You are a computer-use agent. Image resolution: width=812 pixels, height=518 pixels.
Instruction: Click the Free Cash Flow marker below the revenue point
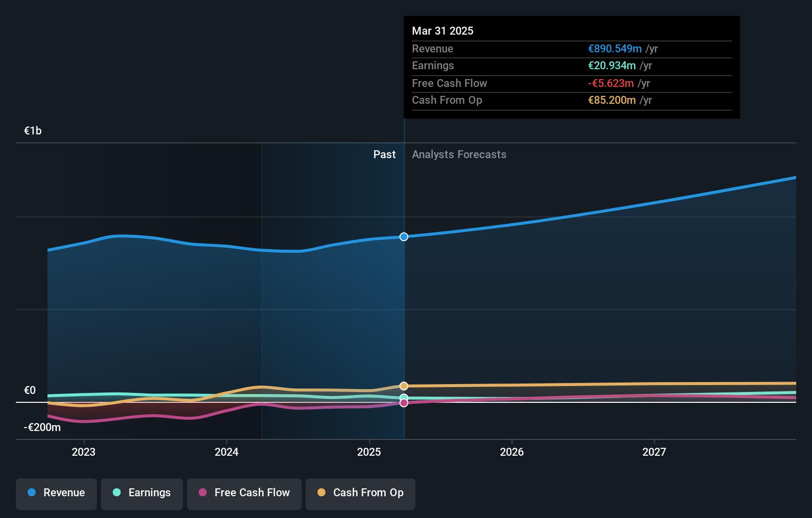404,403
